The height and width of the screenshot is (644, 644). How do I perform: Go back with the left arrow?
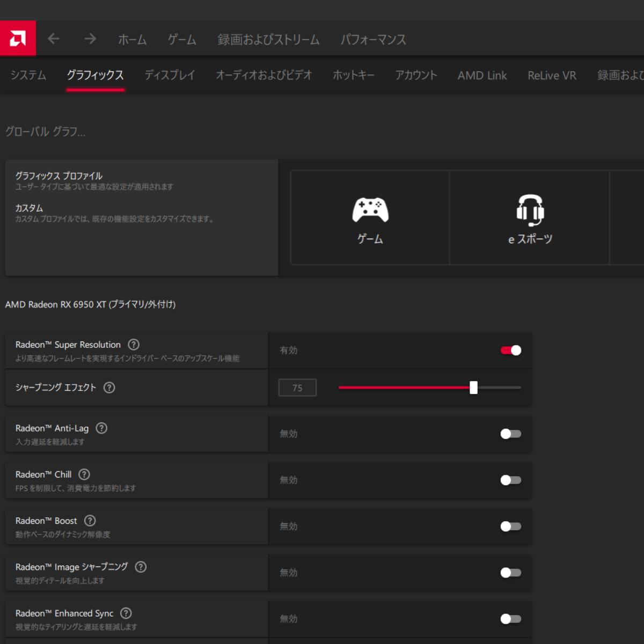53,39
